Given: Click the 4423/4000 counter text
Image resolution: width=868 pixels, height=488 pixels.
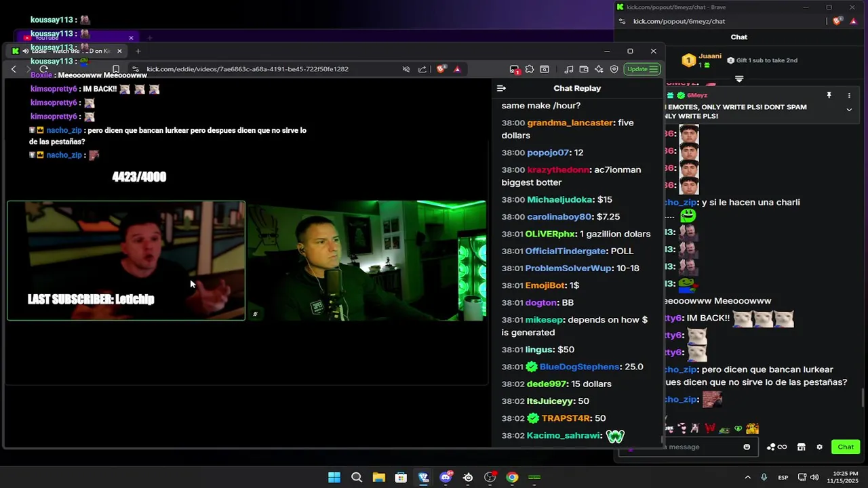Looking at the screenshot, I should [x=139, y=177].
